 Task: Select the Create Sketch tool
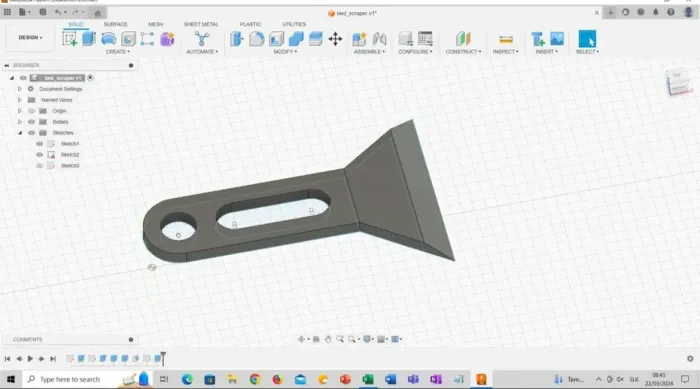[x=69, y=39]
